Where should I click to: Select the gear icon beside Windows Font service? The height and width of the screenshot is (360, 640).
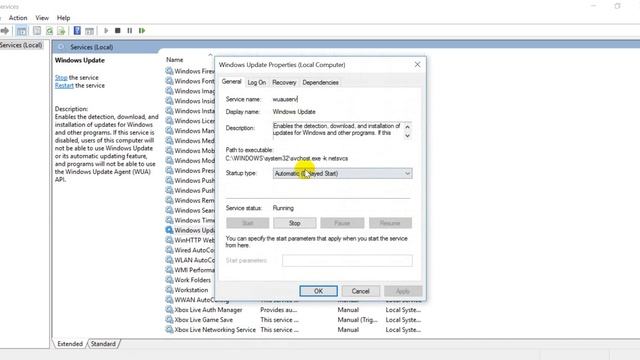(169, 81)
